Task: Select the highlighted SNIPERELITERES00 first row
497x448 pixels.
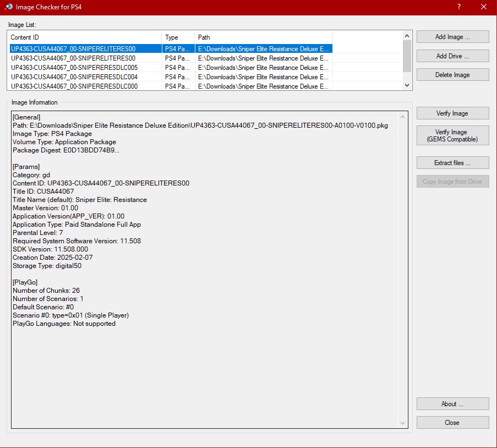Action: (171, 49)
